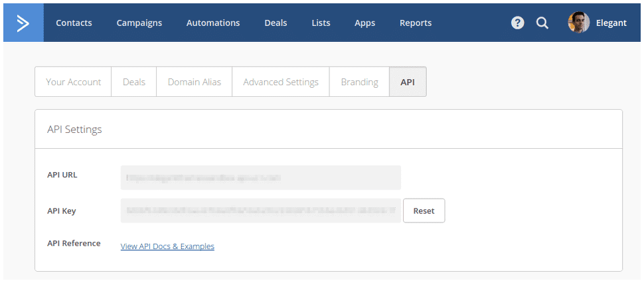The image size is (644, 283).
Task: Open the help question mark icon
Action: pos(518,23)
